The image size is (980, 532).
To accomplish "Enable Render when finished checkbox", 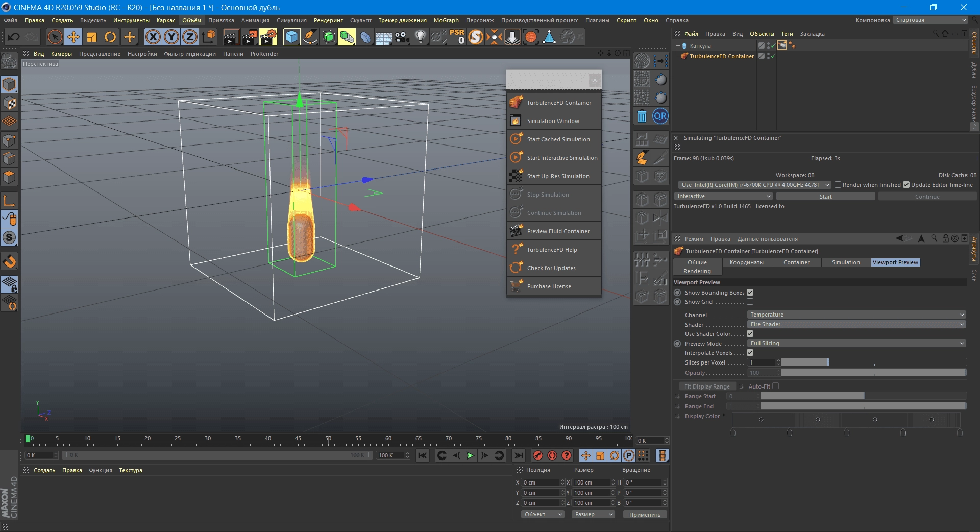I will 838,185.
